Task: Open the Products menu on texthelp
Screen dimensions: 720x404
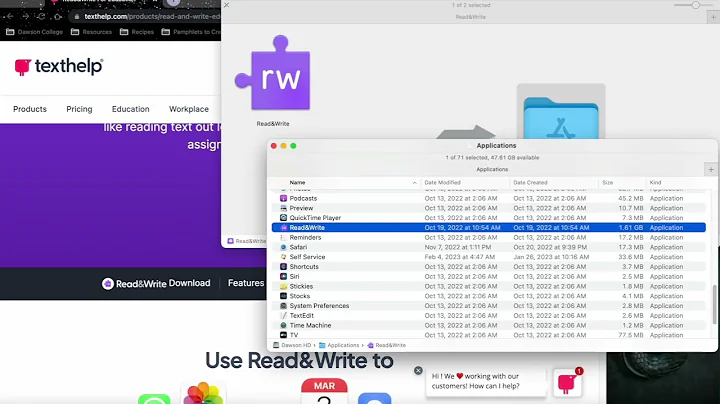Action: point(30,109)
